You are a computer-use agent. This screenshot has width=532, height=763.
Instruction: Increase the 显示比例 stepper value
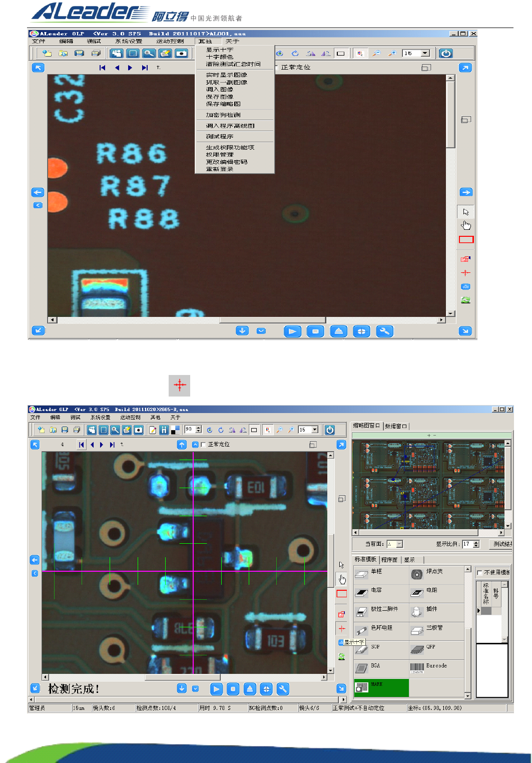pyautogui.click(x=476, y=542)
